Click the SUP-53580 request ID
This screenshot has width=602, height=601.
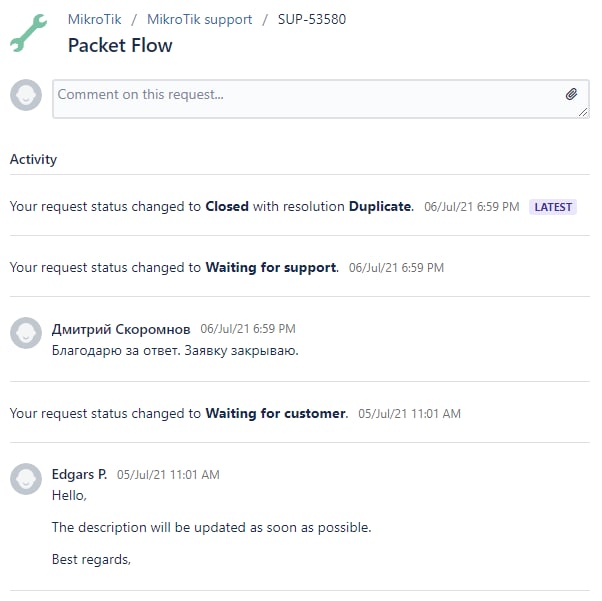coord(312,19)
